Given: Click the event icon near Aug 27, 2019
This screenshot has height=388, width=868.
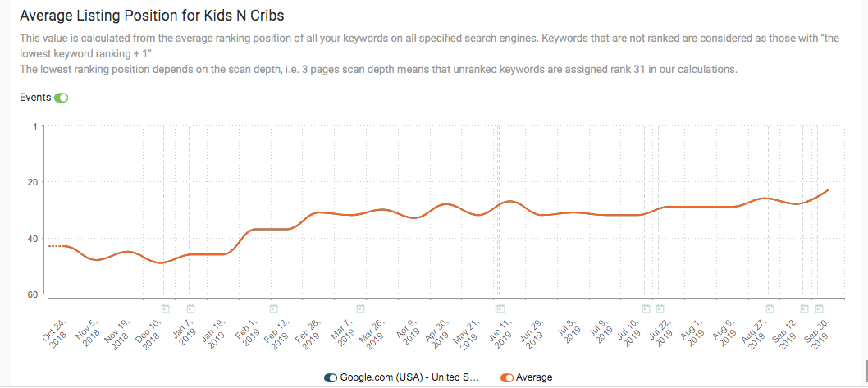Looking at the screenshot, I should pos(770,308).
